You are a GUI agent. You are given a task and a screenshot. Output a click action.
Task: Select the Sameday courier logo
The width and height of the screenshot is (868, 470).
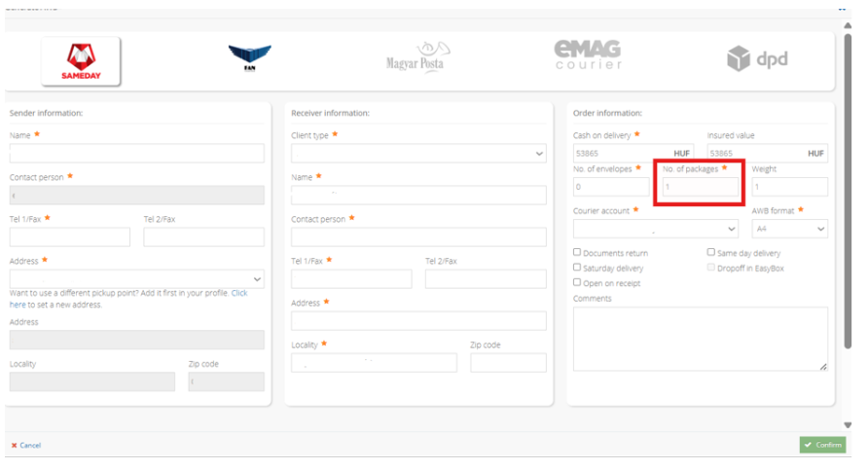coord(81,60)
